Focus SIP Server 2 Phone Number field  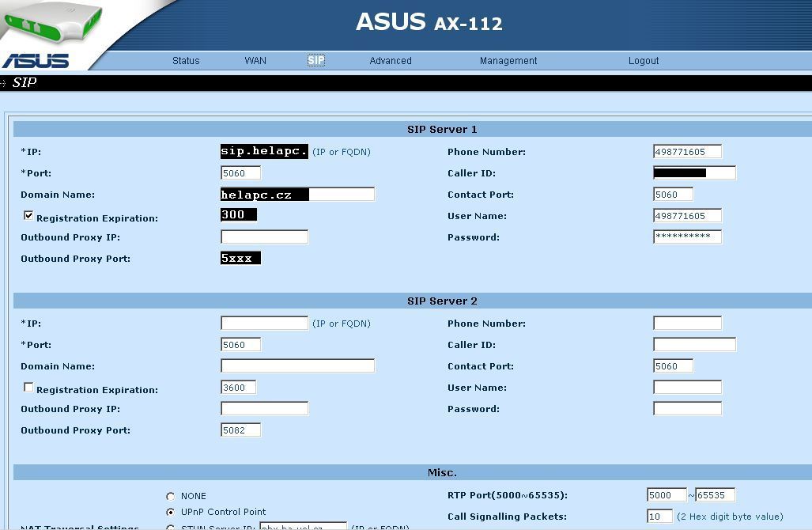pyautogui.click(x=687, y=323)
